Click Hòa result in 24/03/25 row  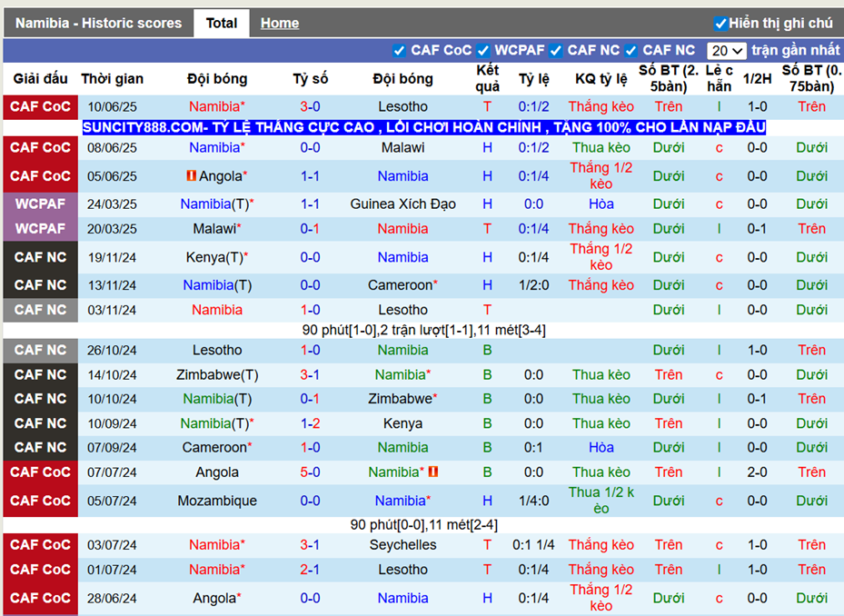click(601, 204)
